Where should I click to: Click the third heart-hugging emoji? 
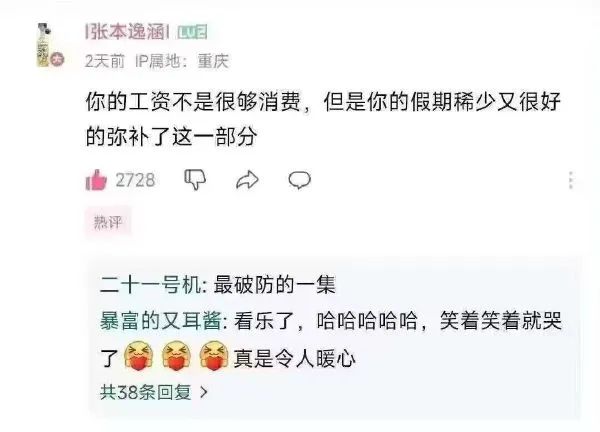(214, 357)
